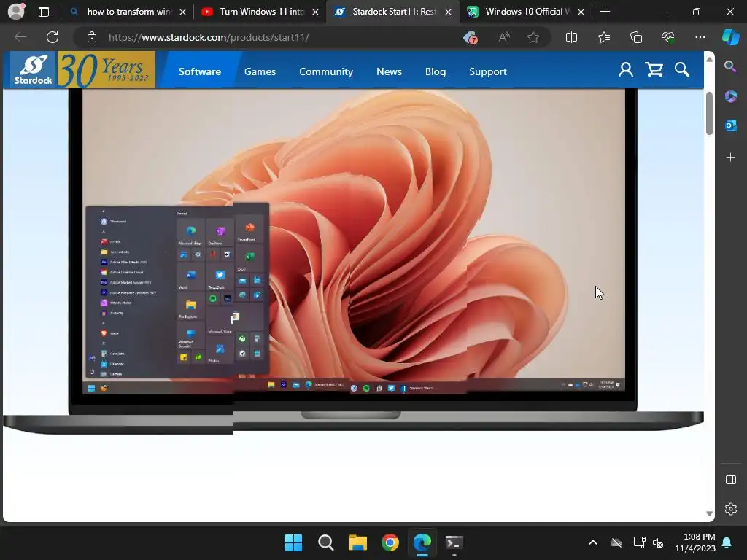Image resolution: width=747 pixels, height=560 pixels.
Task: Open the Stardock shopping cart
Action: (x=654, y=70)
